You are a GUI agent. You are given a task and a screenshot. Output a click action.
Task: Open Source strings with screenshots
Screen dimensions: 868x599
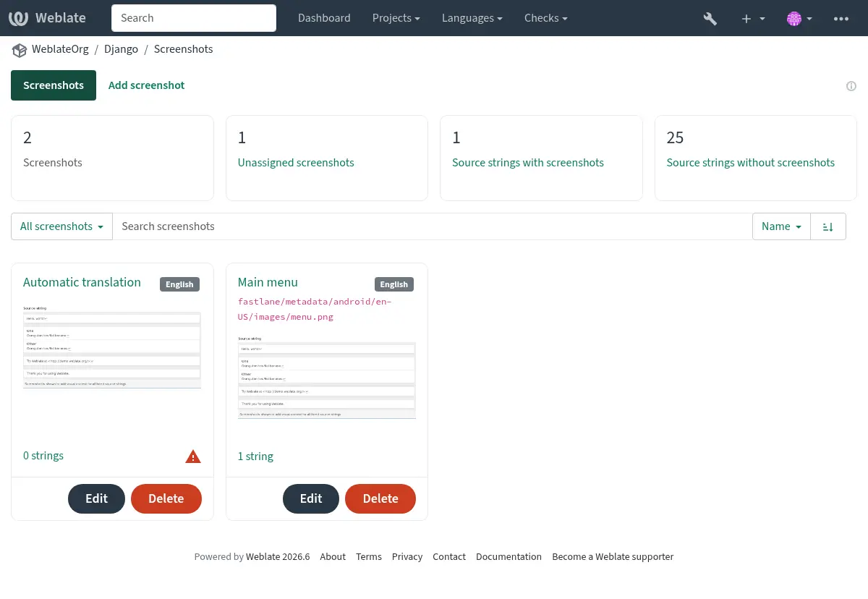[528, 163]
